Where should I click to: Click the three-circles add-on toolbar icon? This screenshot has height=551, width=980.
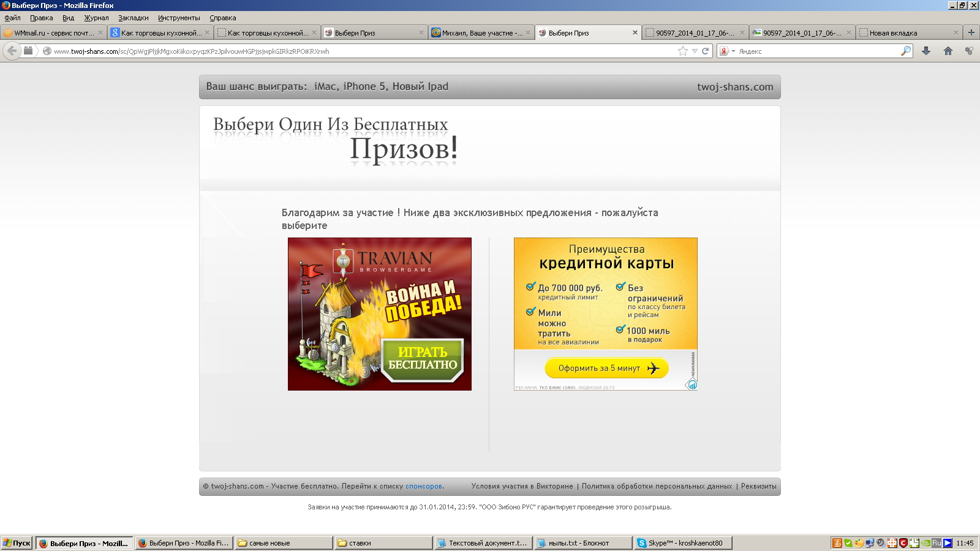969,51
